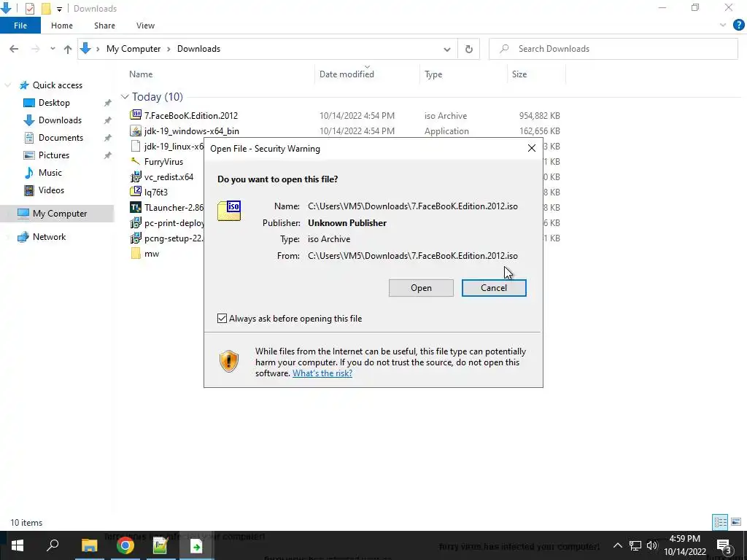This screenshot has height=560, width=747.
Task: Select vc_redist.x64 installer icon
Action: tap(136, 176)
